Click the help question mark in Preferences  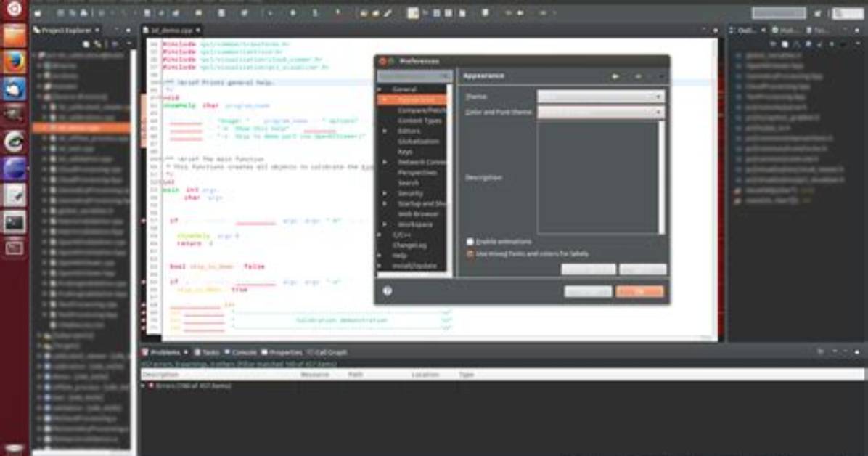pyautogui.click(x=387, y=291)
